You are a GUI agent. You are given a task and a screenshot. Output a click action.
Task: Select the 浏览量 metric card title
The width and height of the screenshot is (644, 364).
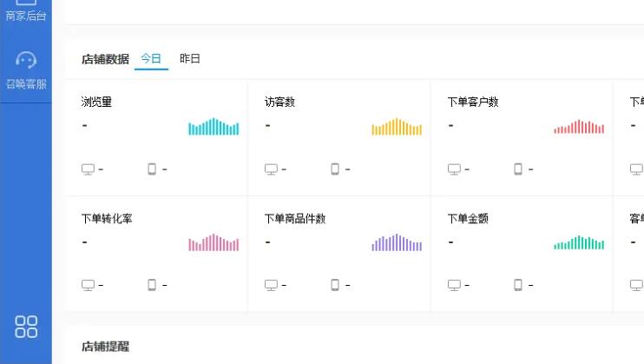tap(96, 102)
